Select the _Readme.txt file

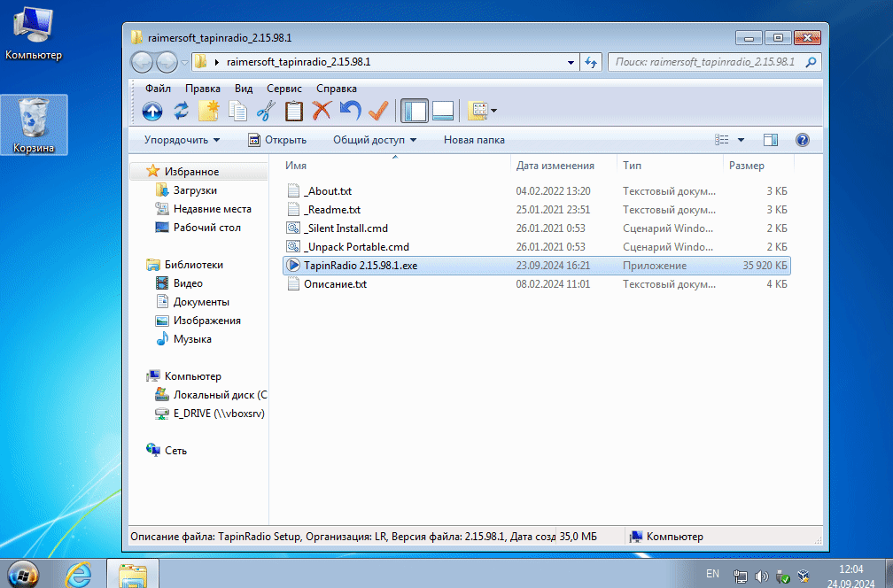(537, 210)
